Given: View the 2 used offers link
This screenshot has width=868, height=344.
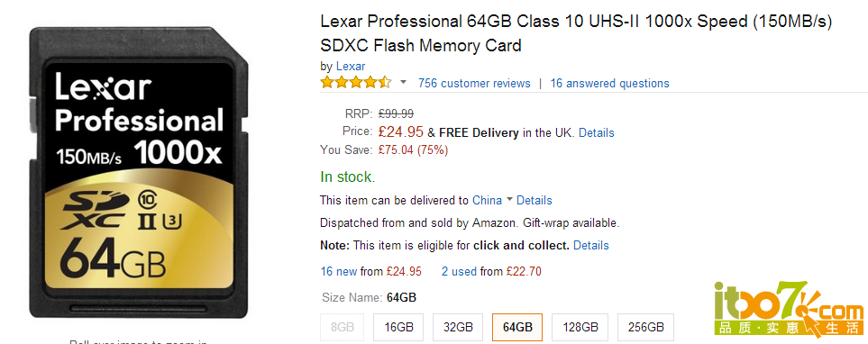Looking at the screenshot, I should click(x=459, y=272).
